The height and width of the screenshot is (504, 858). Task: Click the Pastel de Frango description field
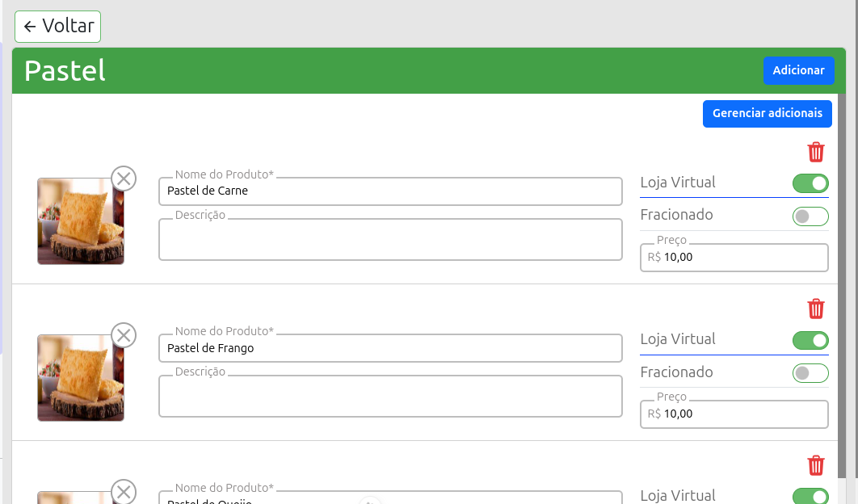[x=390, y=397]
